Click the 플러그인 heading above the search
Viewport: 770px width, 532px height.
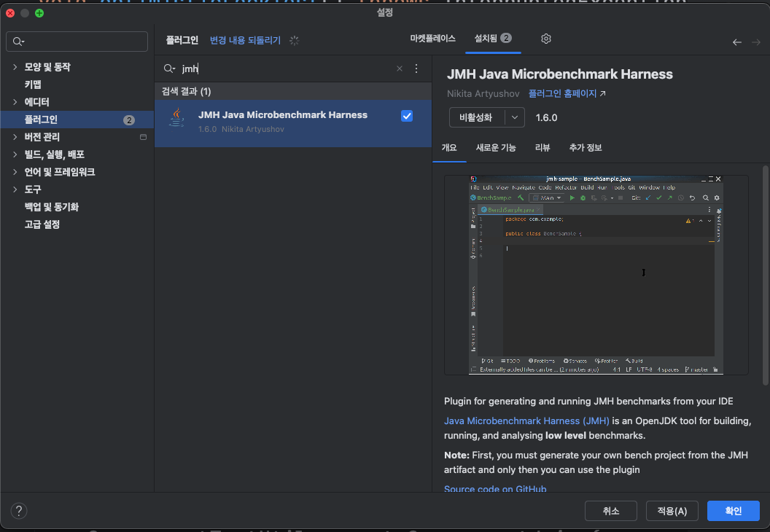tap(182, 40)
